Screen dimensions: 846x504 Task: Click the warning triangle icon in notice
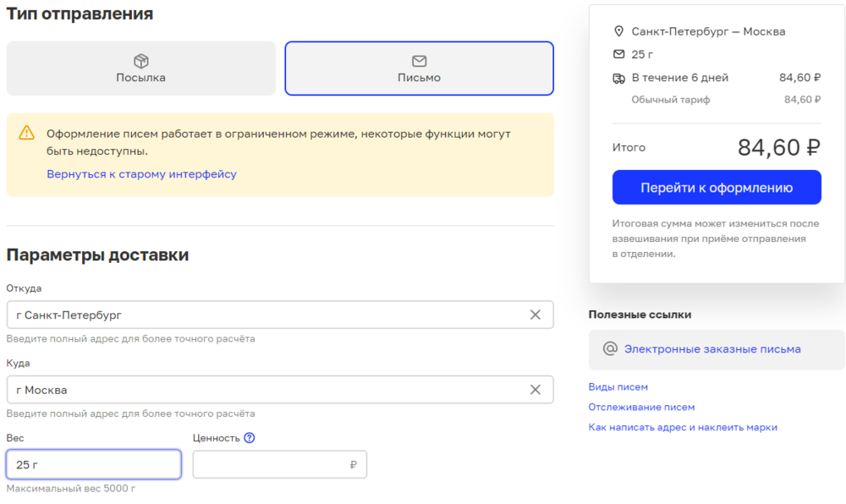pos(27,133)
